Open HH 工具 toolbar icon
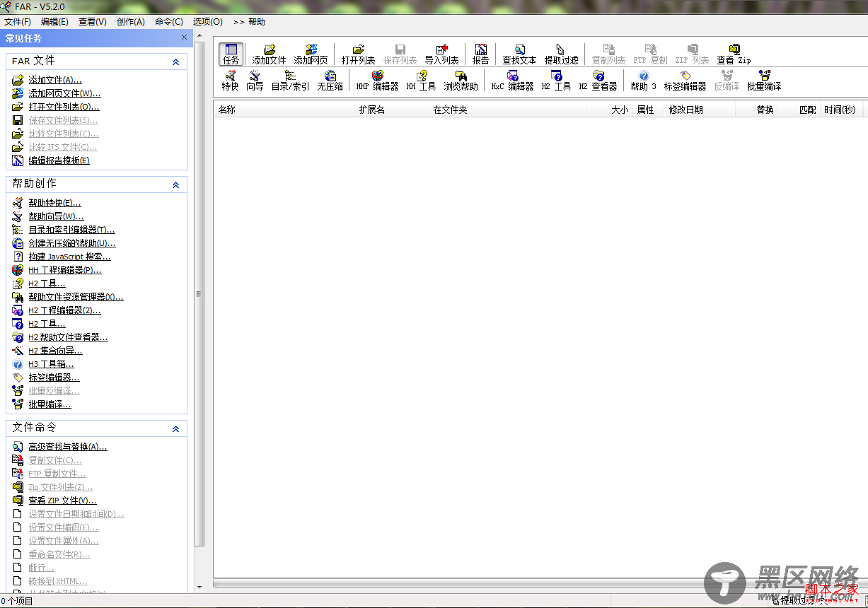The height and width of the screenshot is (608, 868). [x=422, y=81]
